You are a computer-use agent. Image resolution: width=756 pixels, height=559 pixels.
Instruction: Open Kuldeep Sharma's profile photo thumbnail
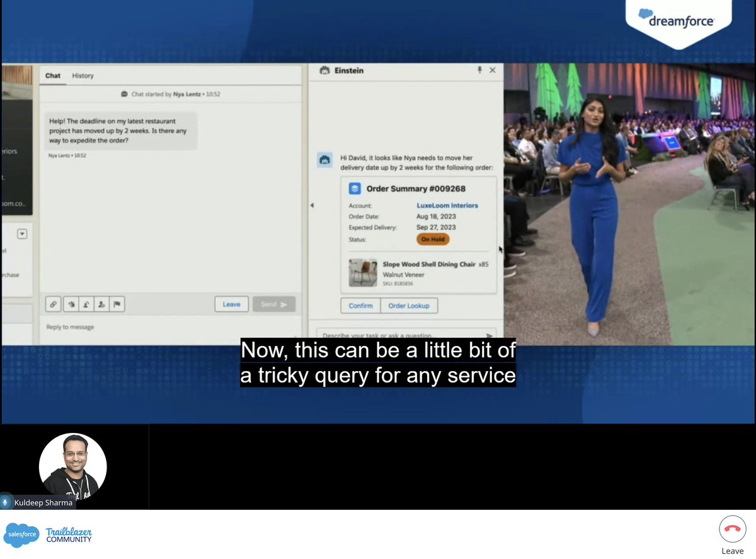[x=72, y=467]
